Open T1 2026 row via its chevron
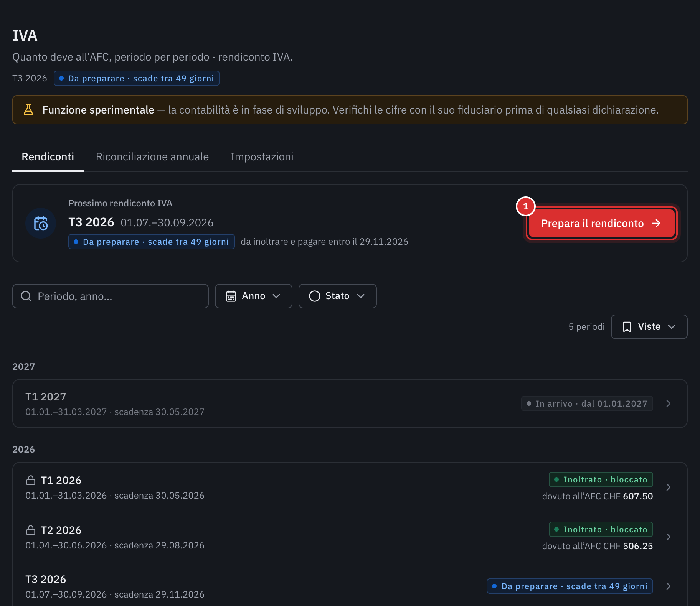 coord(669,487)
